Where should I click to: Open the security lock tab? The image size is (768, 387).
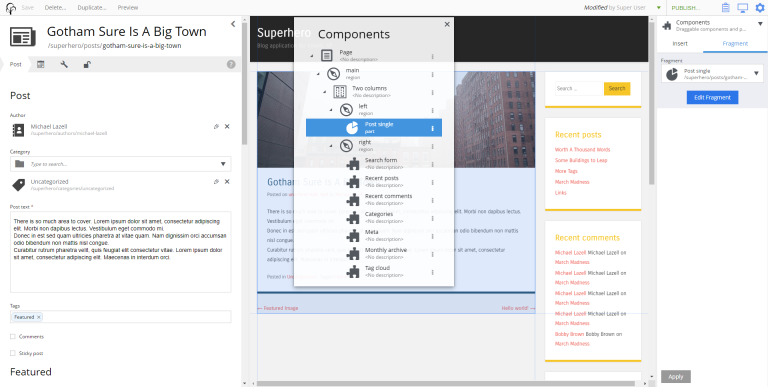87,64
